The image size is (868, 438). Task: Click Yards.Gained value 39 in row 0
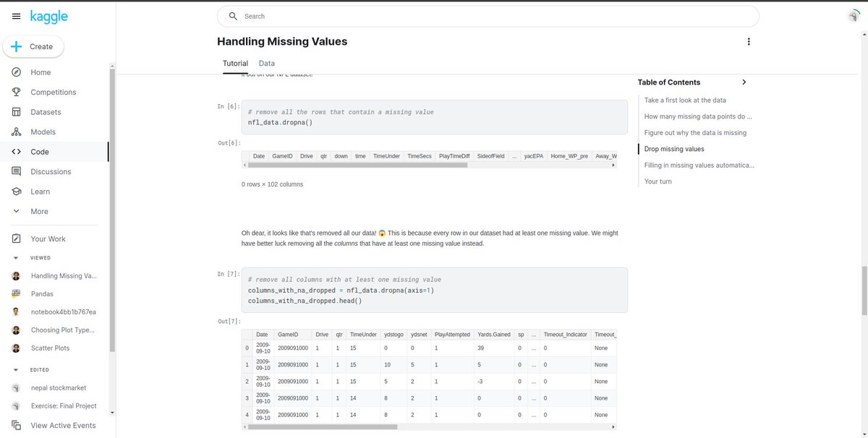[481, 348]
